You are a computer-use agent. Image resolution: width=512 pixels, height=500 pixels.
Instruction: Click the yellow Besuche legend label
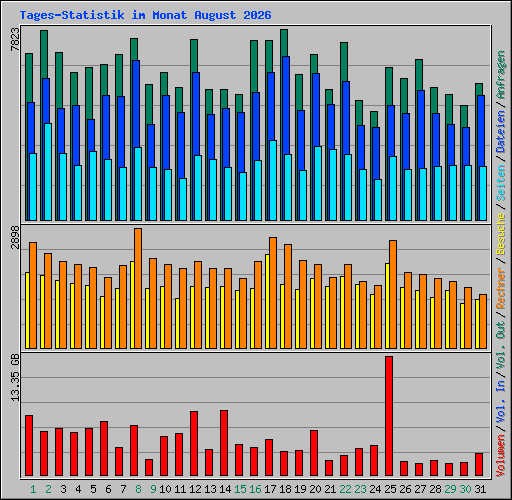pyautogui.click(x=501, y=234)
